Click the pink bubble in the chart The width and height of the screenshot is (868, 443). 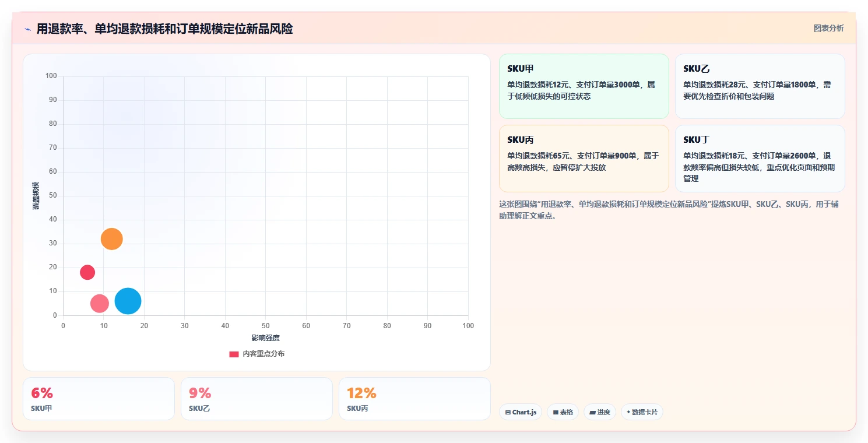tap(100, 303)
